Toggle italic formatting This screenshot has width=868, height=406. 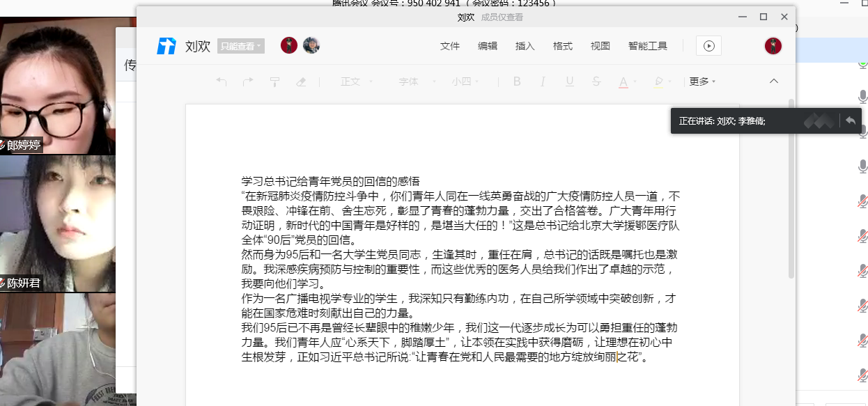point(543,81)
